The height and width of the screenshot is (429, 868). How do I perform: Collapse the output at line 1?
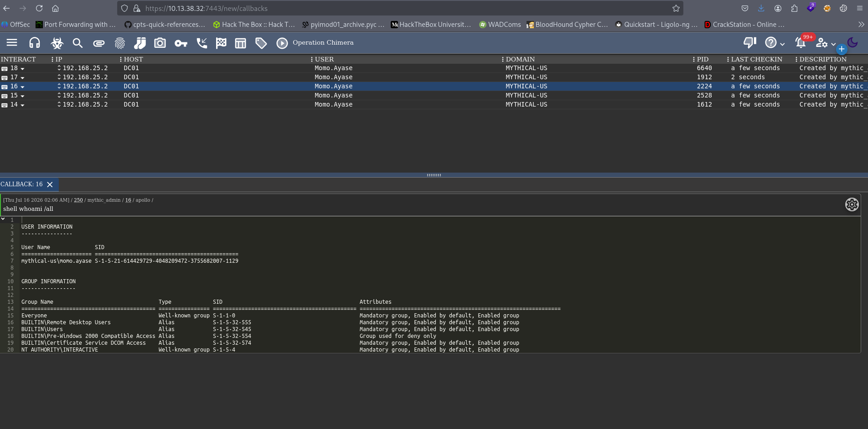[3, 219]
